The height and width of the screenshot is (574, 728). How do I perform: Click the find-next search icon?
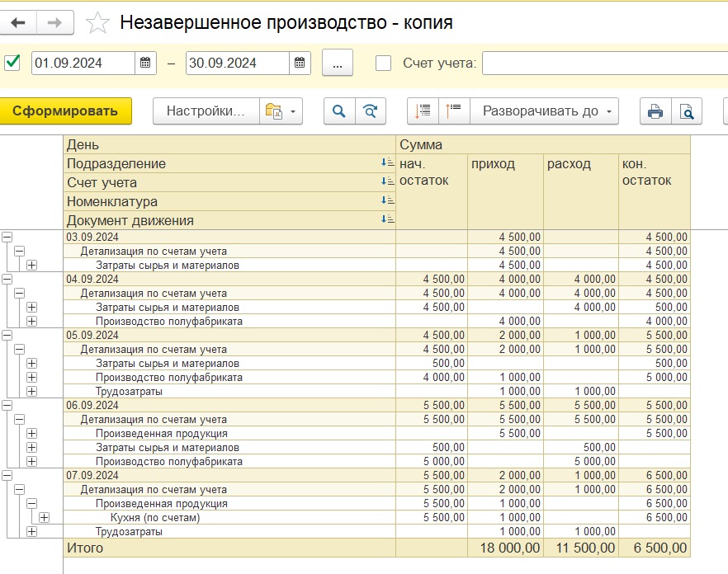click(371, 111)
